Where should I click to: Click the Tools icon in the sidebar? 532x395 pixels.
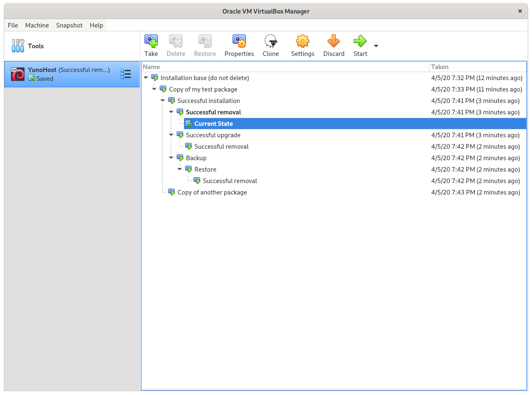tap(18, 46)
